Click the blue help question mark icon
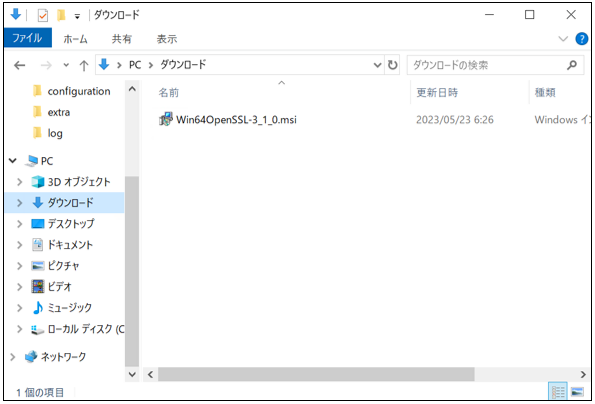 point(581,39)
